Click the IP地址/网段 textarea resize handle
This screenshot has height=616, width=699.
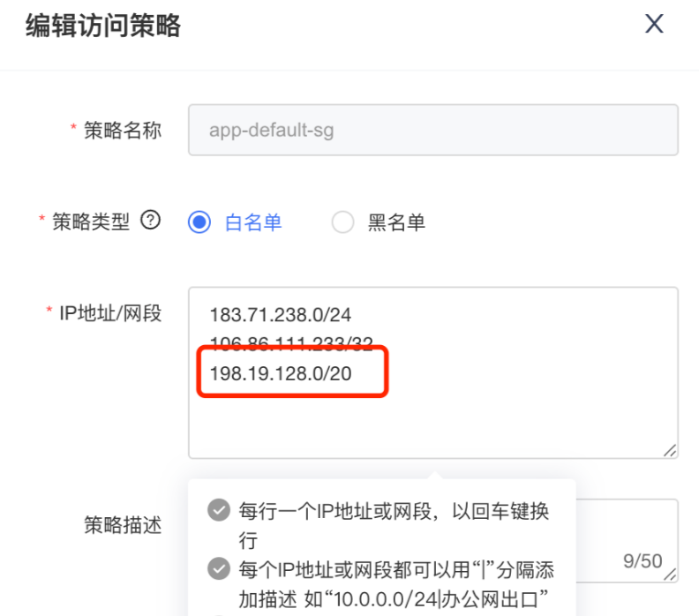(x=670, y=450)
